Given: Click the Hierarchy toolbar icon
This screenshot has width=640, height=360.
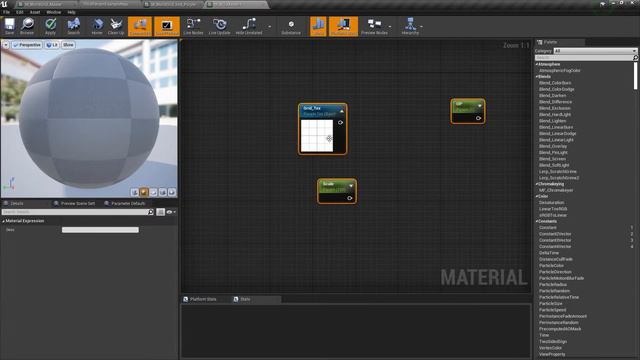Looking at the screenshot, I should coord(410,26).
